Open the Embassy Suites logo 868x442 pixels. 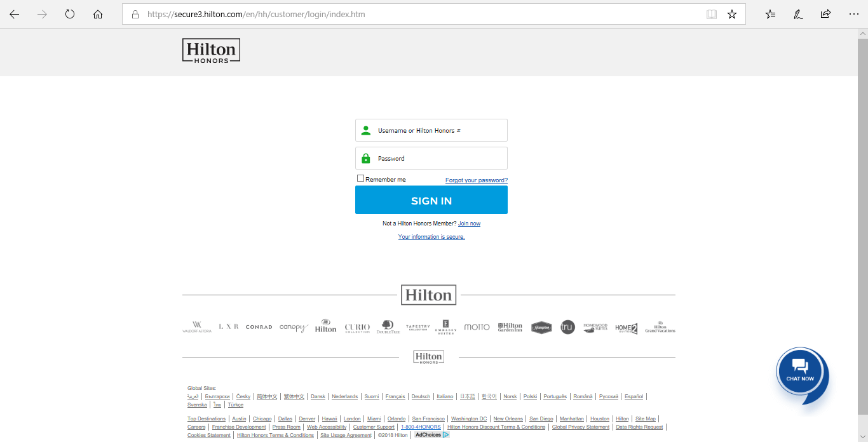(x=445, y=327)
